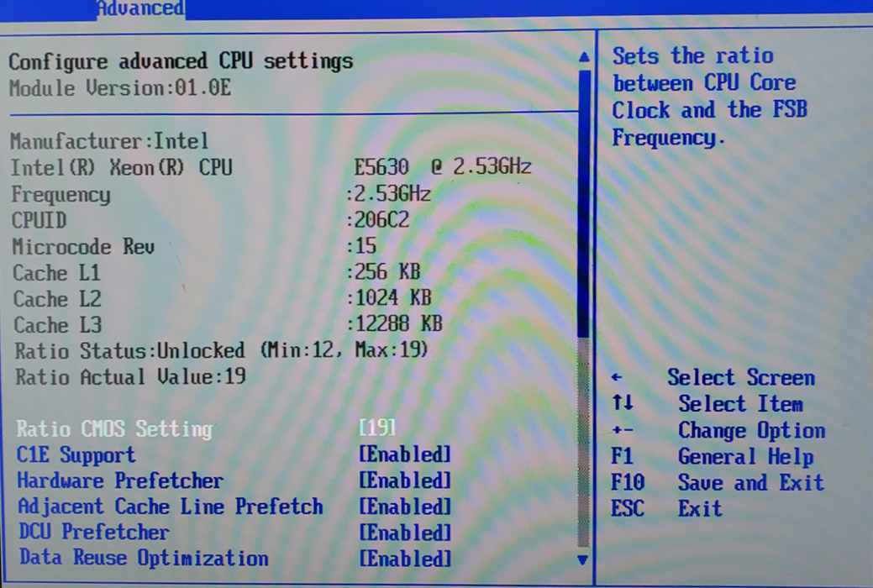The height and width of the screenshot is (588, 873).
Task: Click the Module Version:01.0E text
Action: click(x=120, y=88)
